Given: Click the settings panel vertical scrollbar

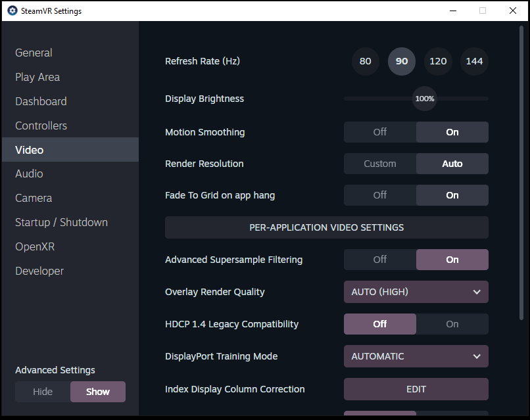Looking at the screenshot, I should [x=521, y=173].
